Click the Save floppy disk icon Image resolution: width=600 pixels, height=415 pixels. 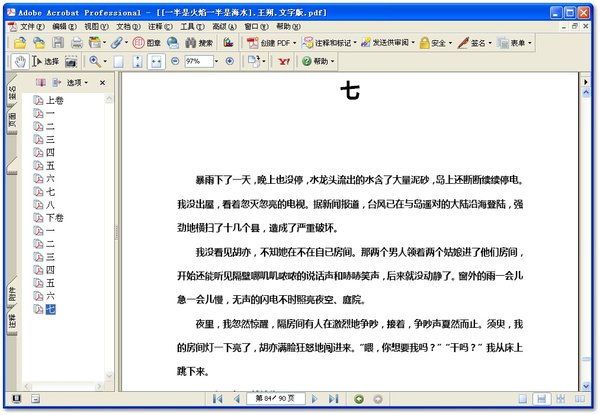coord(58,42)
